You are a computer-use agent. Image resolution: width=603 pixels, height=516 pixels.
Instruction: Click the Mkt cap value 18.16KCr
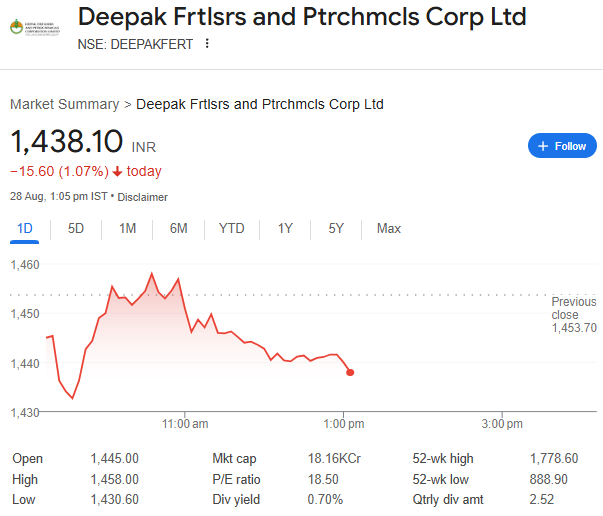(x=334, y=458)
